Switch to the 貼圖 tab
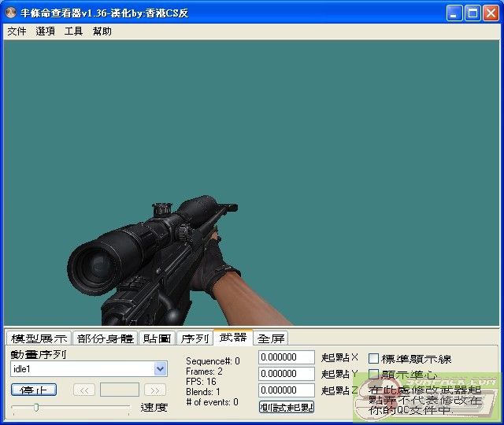Image resolution: width=504 pixels, height=425 pixels. (x=157, y=338)
